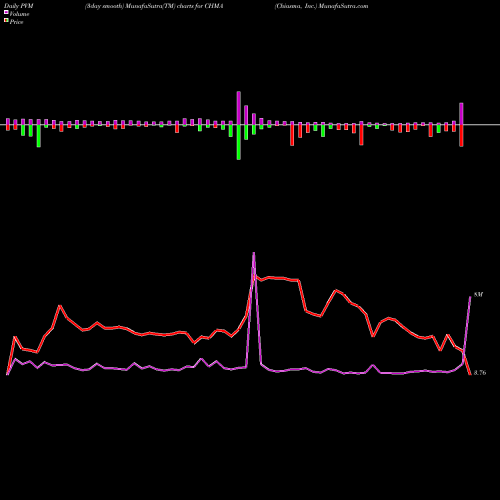The height and width of the screenshot is (500, 500).
Task: Click the last purple volume bar at right
Action: (461, 114)
